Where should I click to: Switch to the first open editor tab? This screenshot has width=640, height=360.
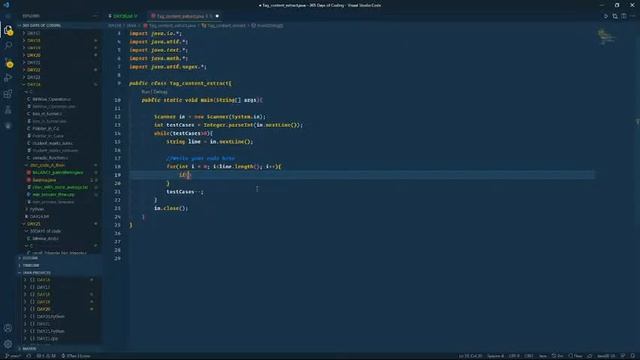pos(123,16)
